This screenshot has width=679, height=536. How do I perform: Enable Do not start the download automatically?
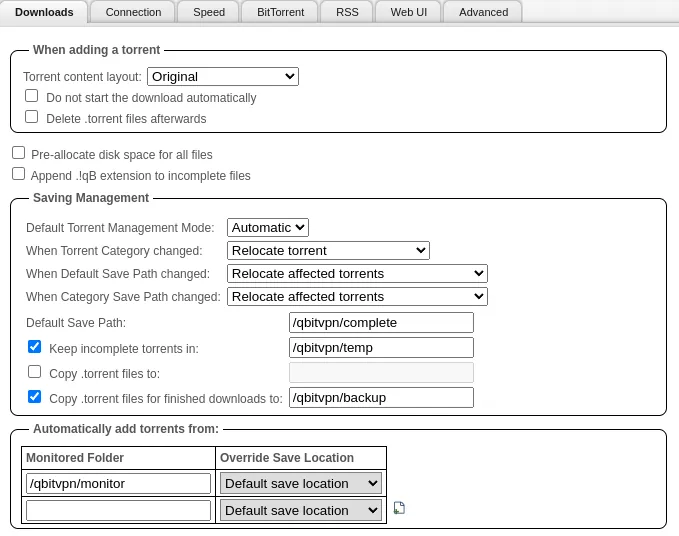32,96
